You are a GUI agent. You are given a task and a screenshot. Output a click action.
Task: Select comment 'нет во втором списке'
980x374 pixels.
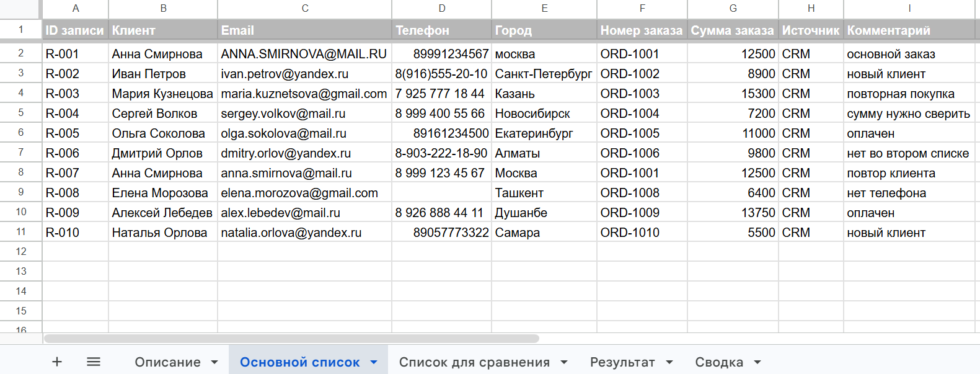point(909,153)
